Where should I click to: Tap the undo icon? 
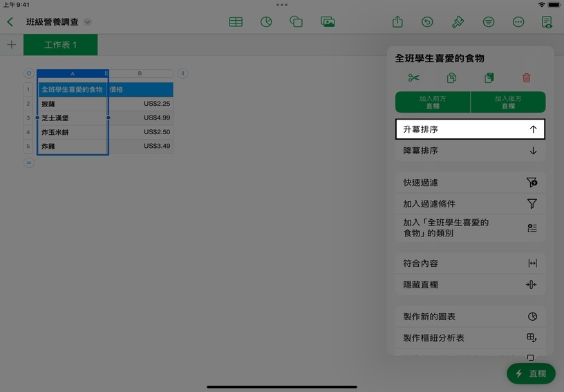(x=428, y=22)
